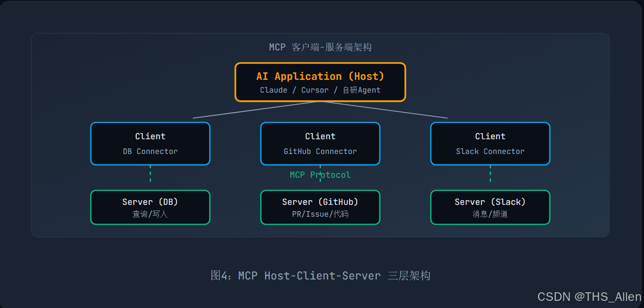Click the Server (GitHub) box
The image size is (644, 308).
320,207
